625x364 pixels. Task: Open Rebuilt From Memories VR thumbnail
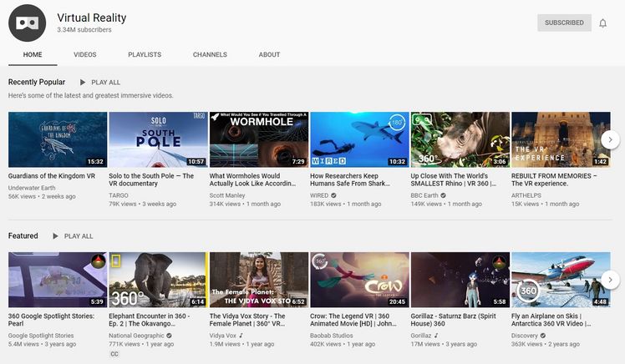(x=561, y=139)
